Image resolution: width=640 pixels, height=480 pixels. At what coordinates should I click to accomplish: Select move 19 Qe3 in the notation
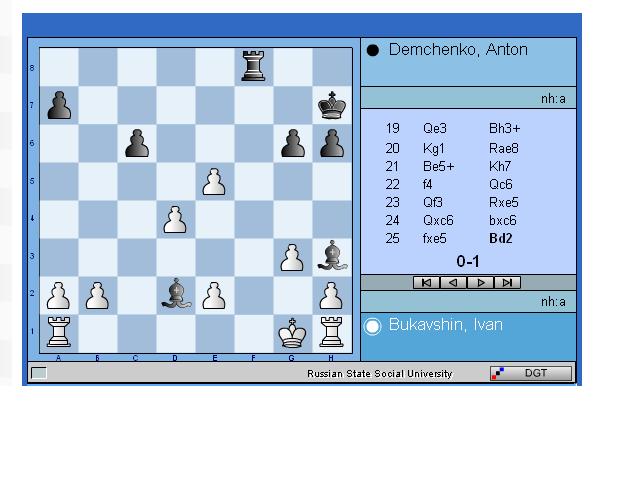435,129
